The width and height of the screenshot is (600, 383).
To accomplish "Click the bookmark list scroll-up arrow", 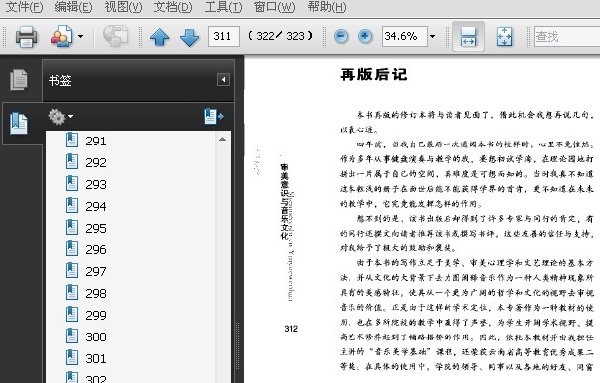I will (222, 140).
